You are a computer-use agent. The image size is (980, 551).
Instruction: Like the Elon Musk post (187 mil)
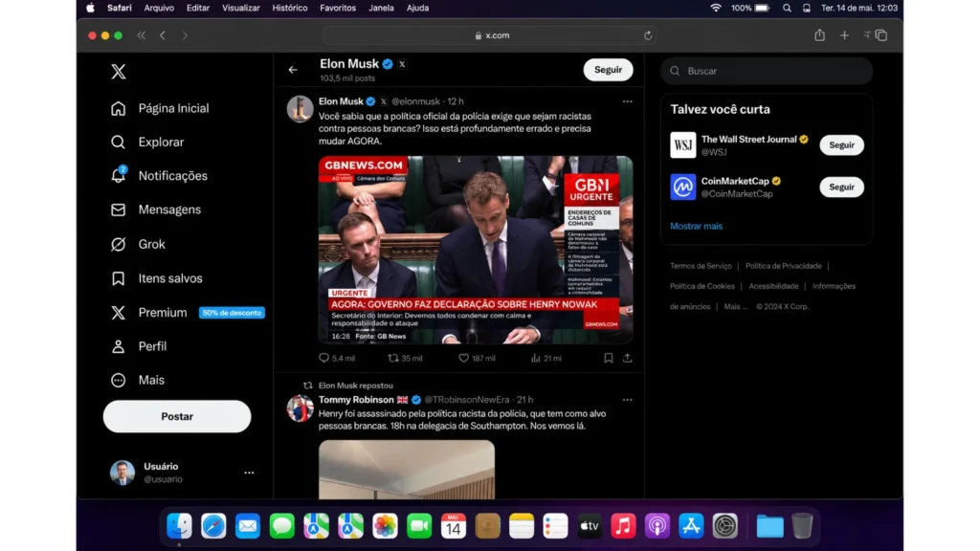point(477,358)
